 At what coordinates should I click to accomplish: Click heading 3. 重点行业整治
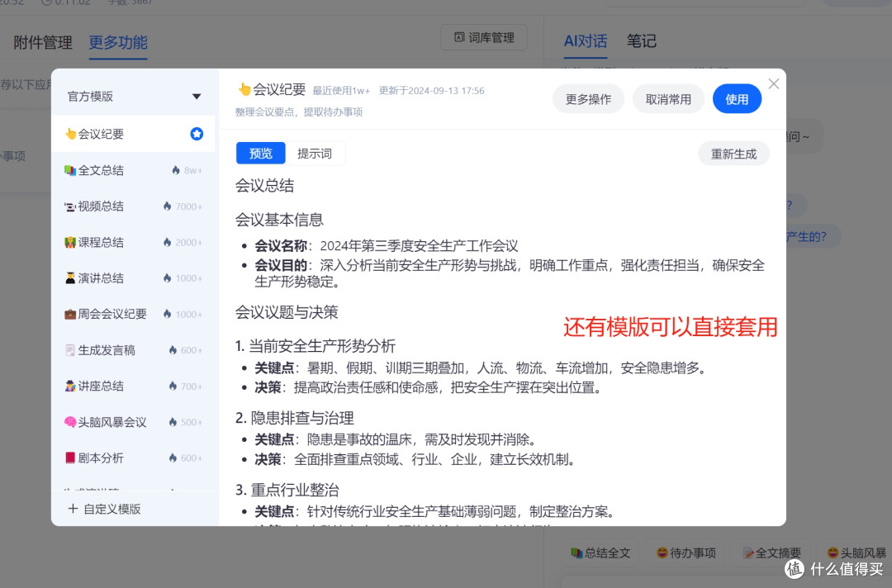(287, 490)
